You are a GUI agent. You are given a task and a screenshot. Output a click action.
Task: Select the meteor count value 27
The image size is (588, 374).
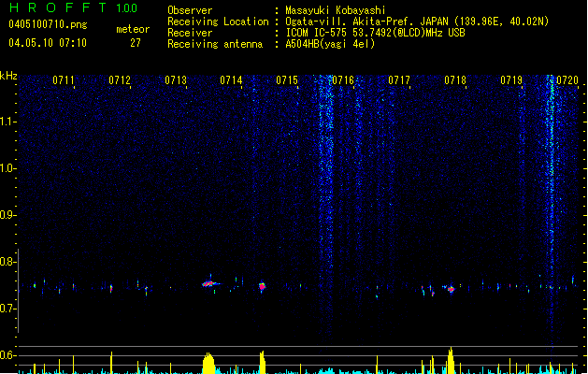[136, 43]
